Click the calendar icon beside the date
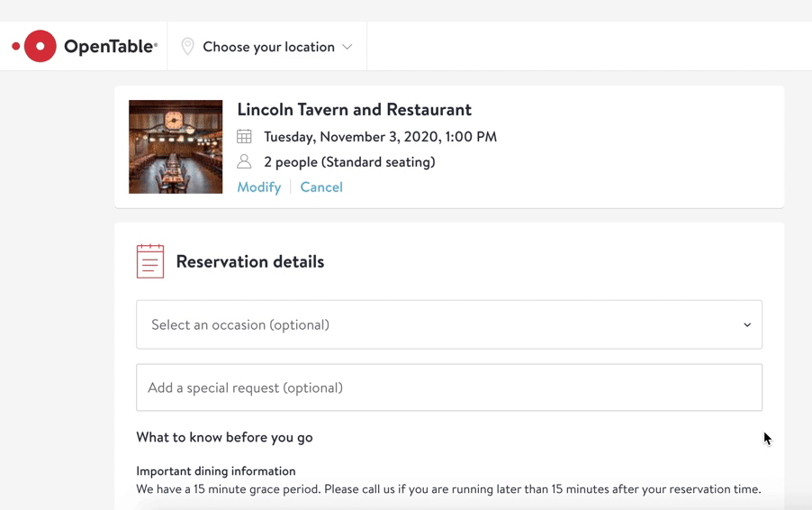The width and height of the screenshot is (812, 510). [244, 137]
